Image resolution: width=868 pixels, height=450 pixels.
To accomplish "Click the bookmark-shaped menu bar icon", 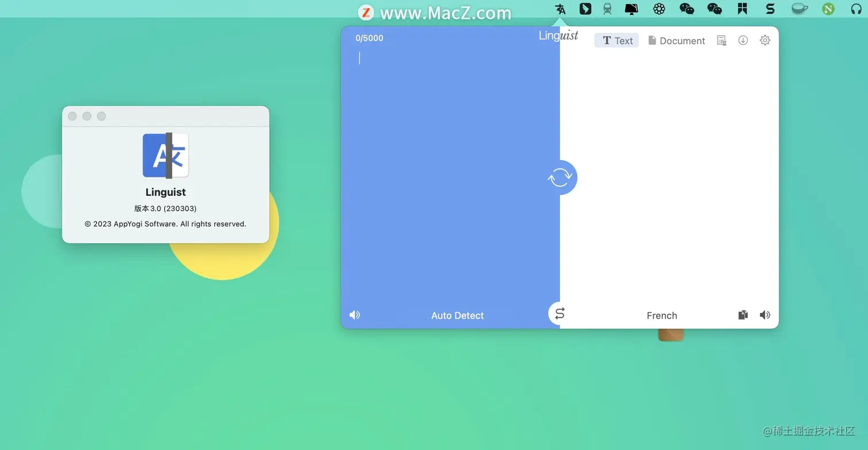I will click(x=742, y=9).
